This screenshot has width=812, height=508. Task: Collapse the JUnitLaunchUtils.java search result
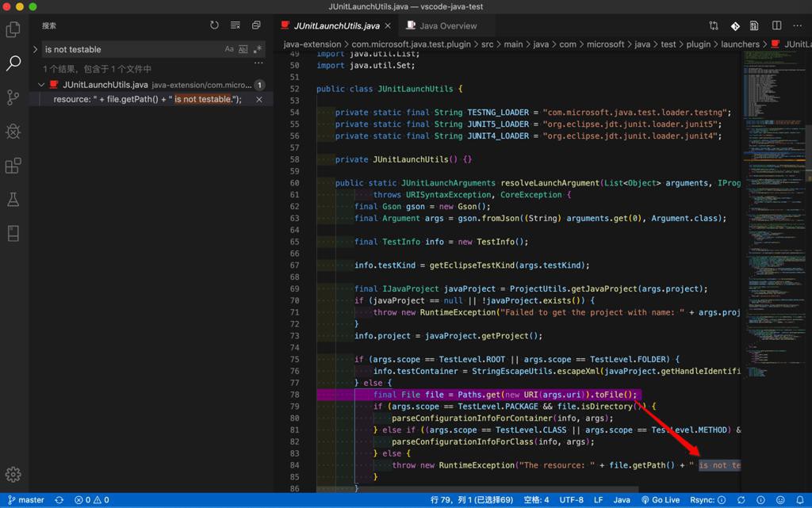(41, 85)
